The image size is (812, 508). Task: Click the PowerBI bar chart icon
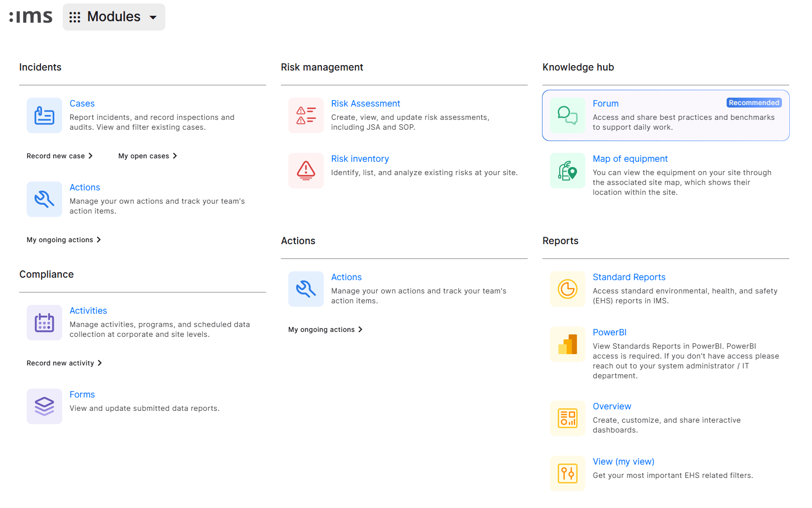click(568, 344)
